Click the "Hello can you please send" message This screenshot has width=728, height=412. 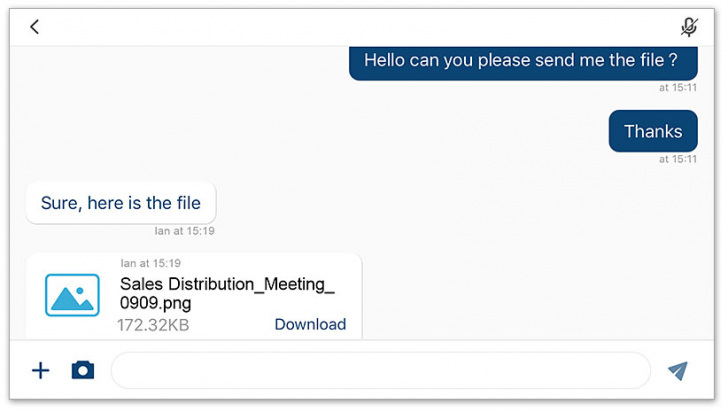522,60
